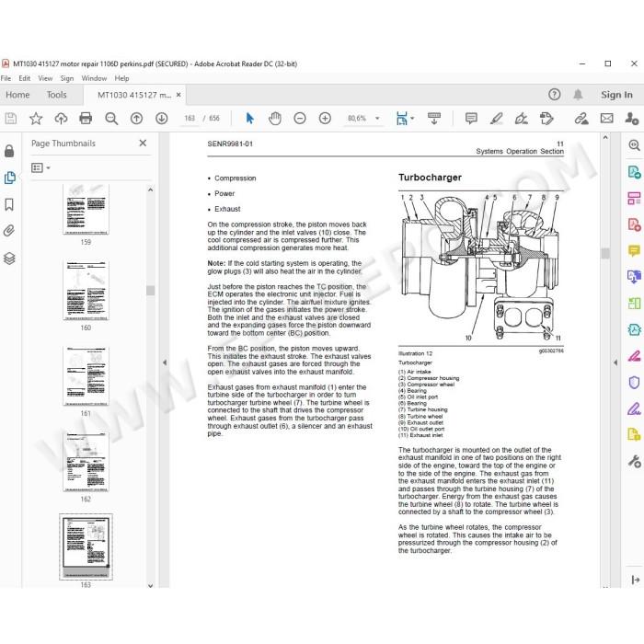Screen dimensions: 644x644
Task: Go to next page arrow
Action: coord(161,119)
